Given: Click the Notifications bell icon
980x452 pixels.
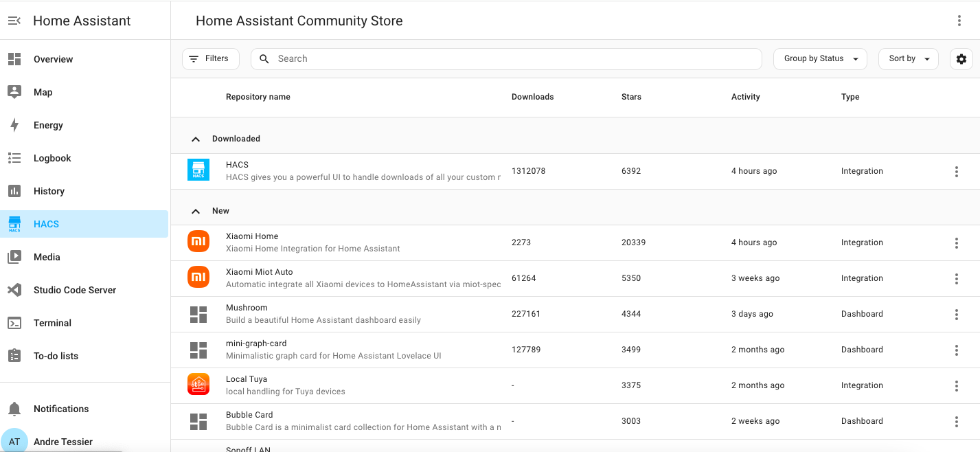Looking at the screenshot, I should click(x=14, y=409).
